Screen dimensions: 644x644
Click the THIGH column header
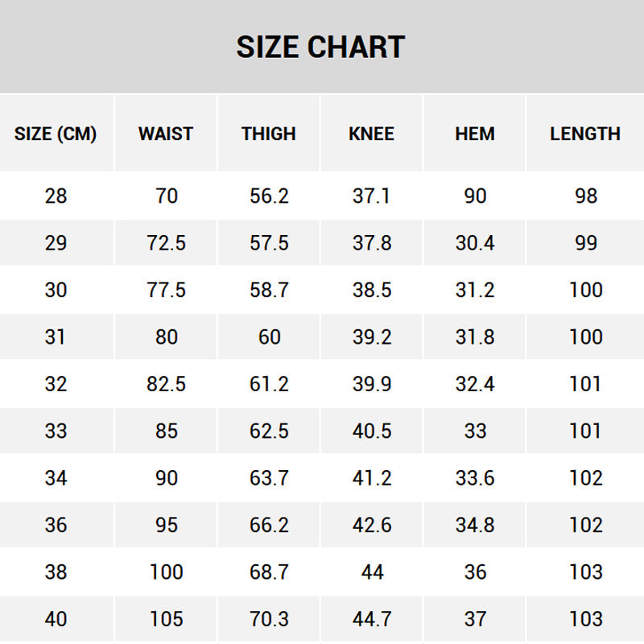click(x=269, y=134)
